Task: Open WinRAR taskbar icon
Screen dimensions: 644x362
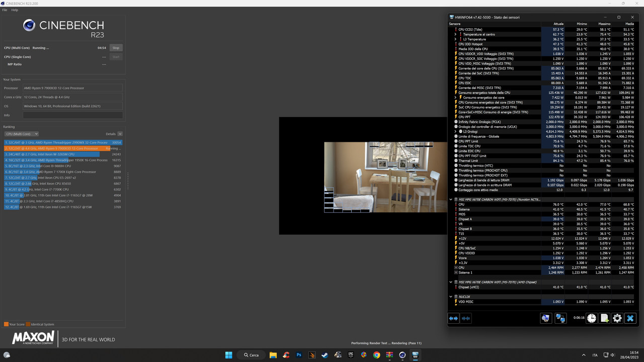Action: click(x=389, y=355)
